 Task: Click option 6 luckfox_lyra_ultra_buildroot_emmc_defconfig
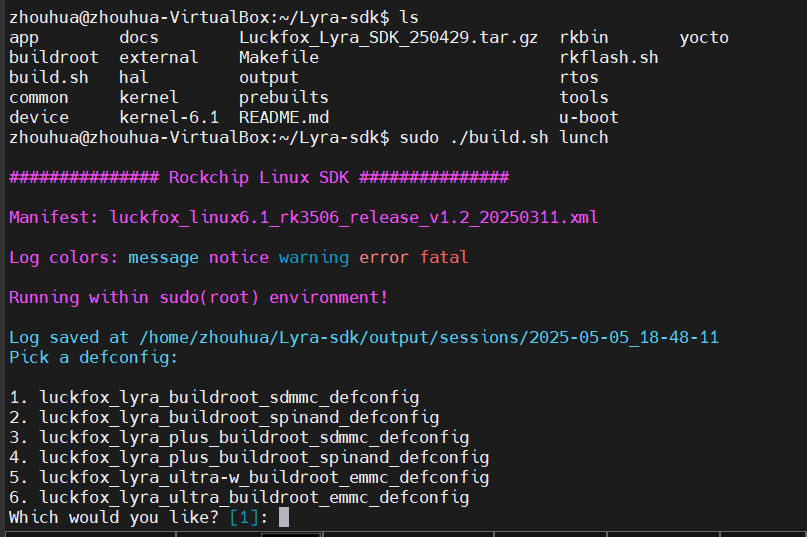click(239, 497)
